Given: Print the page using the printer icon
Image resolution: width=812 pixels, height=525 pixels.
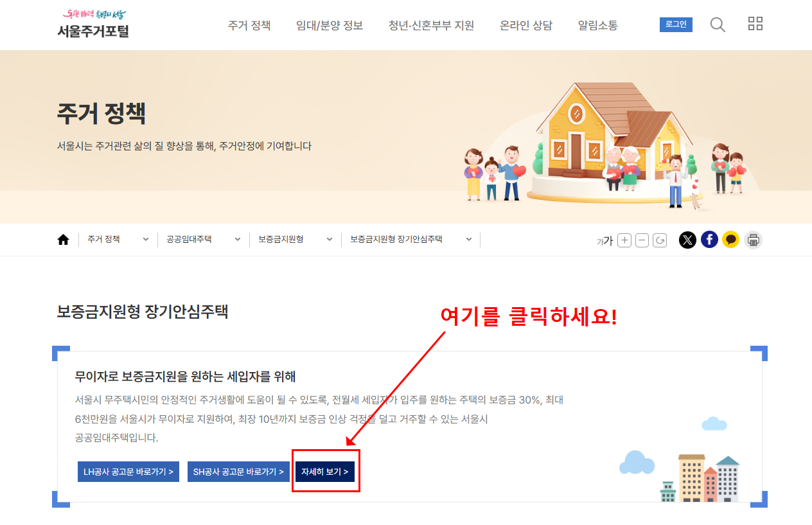Looking at the screenshot, I should [753, 239].
